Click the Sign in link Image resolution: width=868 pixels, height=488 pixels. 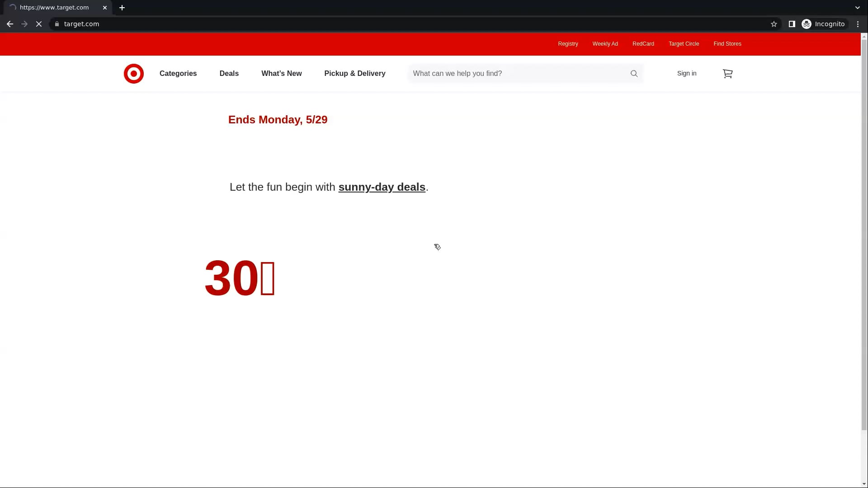(686, 73)
